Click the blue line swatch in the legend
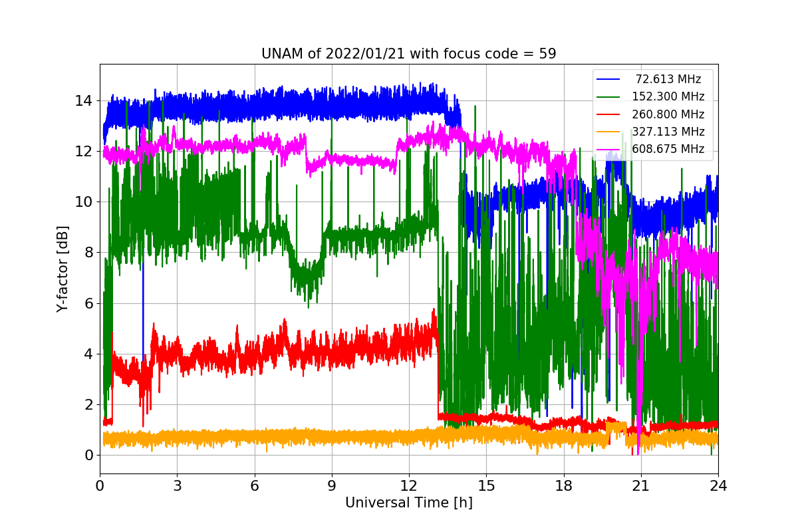This screenshot has width=798, height=532. (608, 79)
